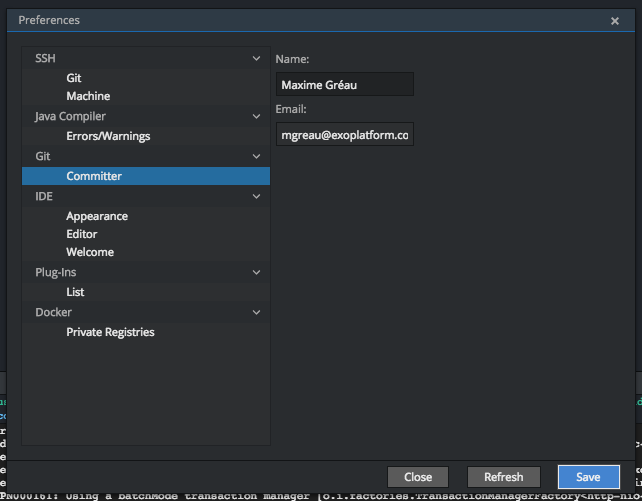Click the SSH category header

pyautogui.click(x=146, y=58)
